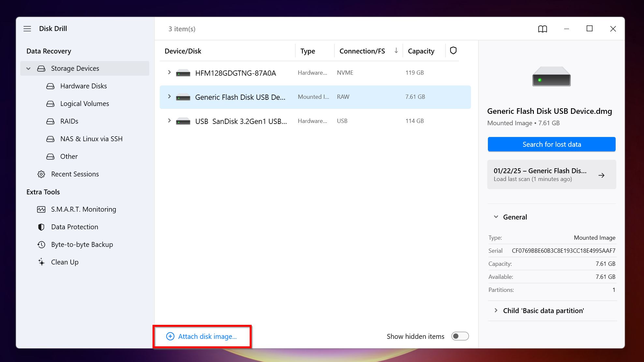Click the Recent Sessions gear icon
The image size is (644, 362).
(x=41, y=174)
